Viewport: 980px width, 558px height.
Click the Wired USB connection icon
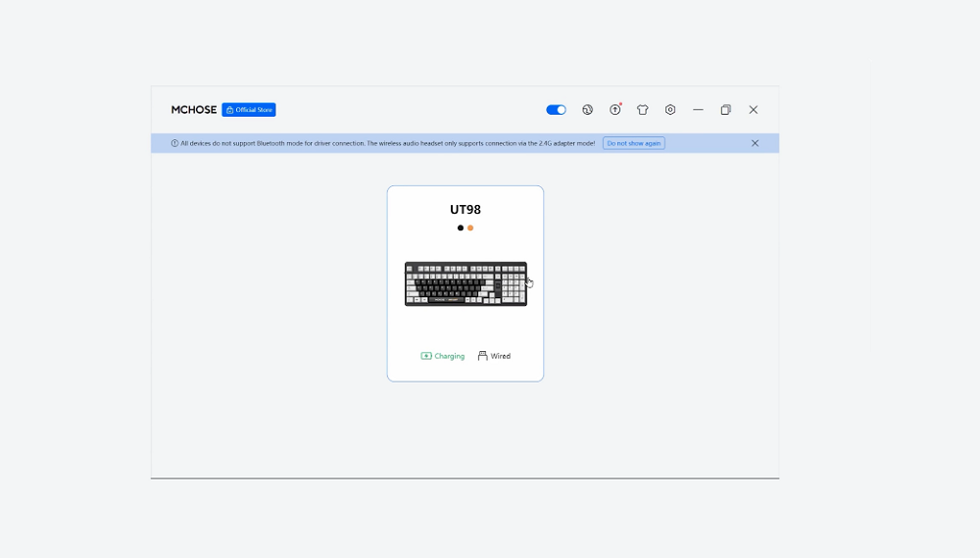pyautogui.click(x=482, y=356)
